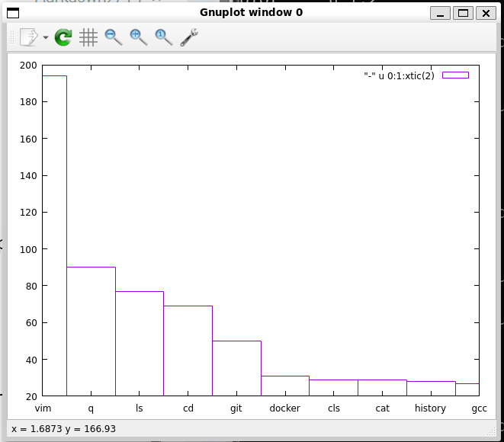
Task: Click the resize grip in status bar corner
Action: coord(491,432)
